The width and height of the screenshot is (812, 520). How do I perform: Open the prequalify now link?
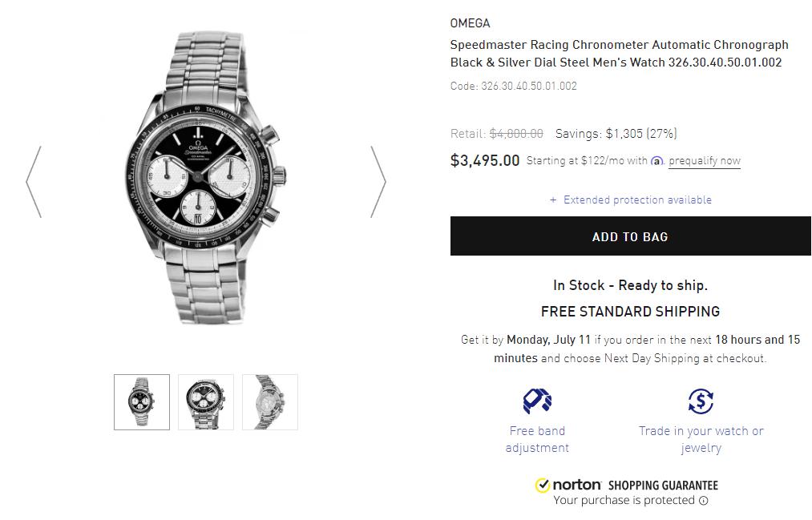click(705, 161)
